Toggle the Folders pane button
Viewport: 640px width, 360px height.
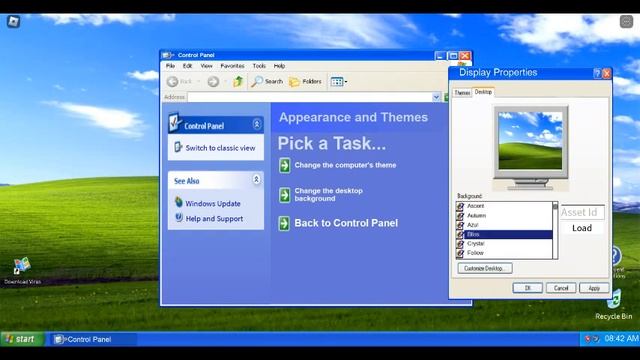(x=305, y=82)
